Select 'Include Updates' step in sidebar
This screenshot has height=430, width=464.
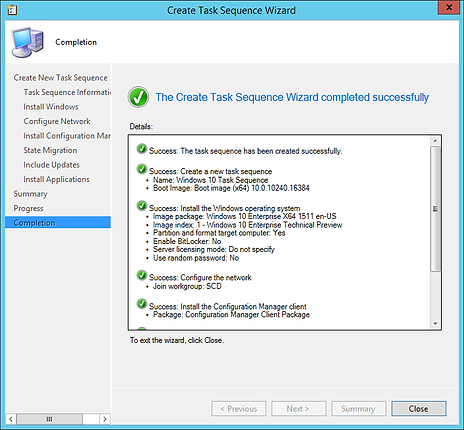point(51,165)
